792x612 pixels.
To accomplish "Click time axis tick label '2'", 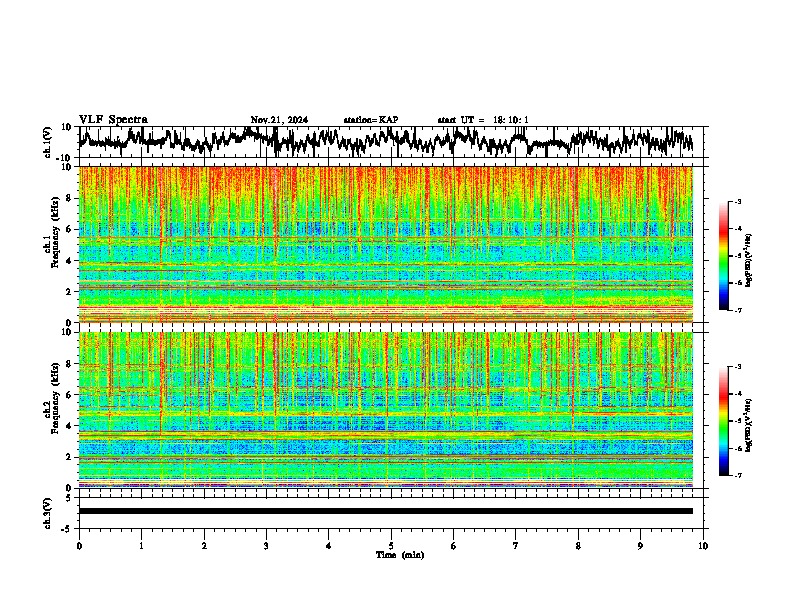I will click(x=204, y=546).
